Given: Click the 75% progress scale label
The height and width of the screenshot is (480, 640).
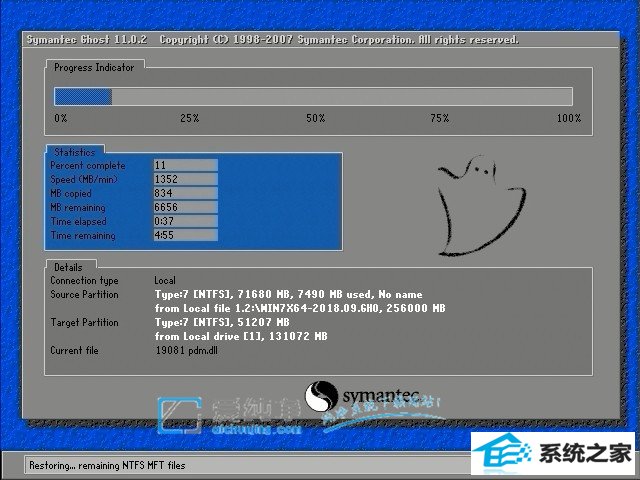Looking at the screenshot, I should [440, 118].
